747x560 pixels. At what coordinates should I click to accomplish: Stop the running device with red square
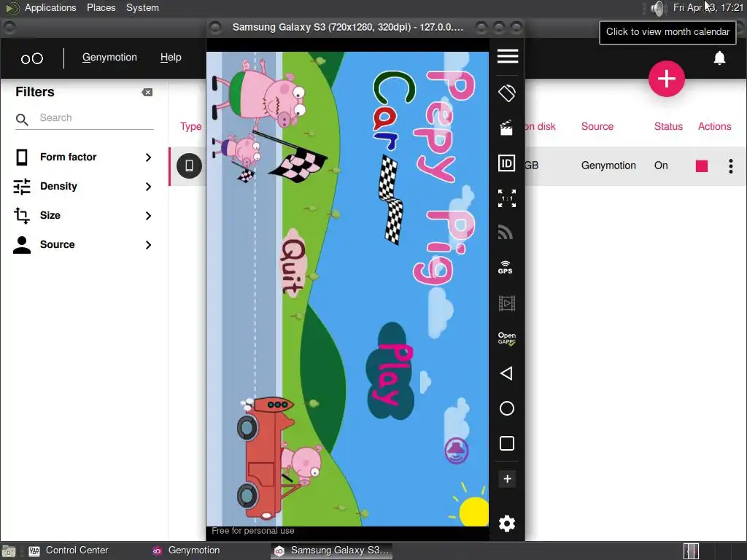tap(702, 166)
